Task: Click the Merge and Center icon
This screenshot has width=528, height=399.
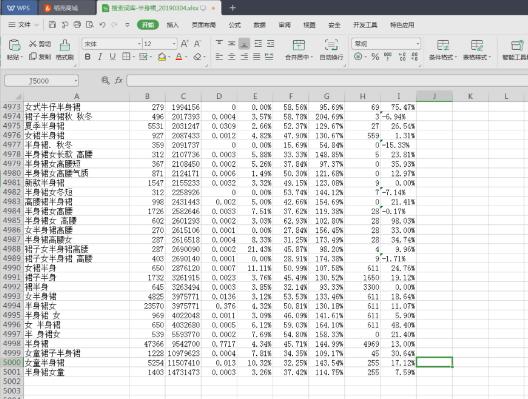Action: [x=298, y=45]
